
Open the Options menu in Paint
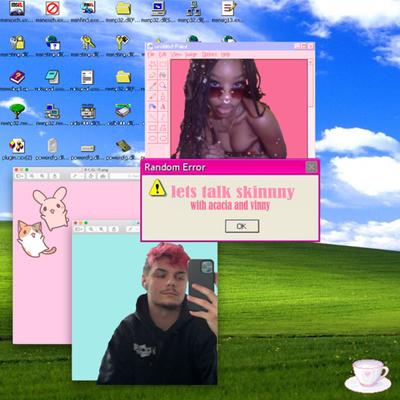coord(209,54)
